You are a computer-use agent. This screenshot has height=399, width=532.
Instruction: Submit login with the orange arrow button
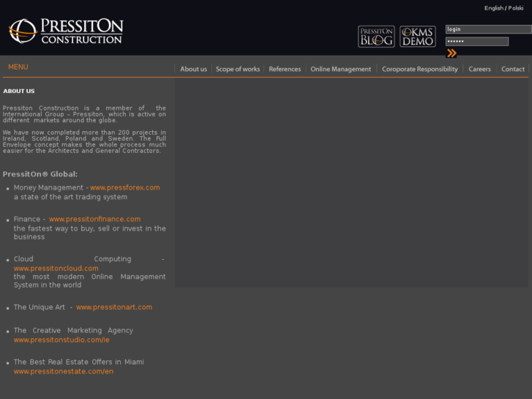[x=452, y=53]
